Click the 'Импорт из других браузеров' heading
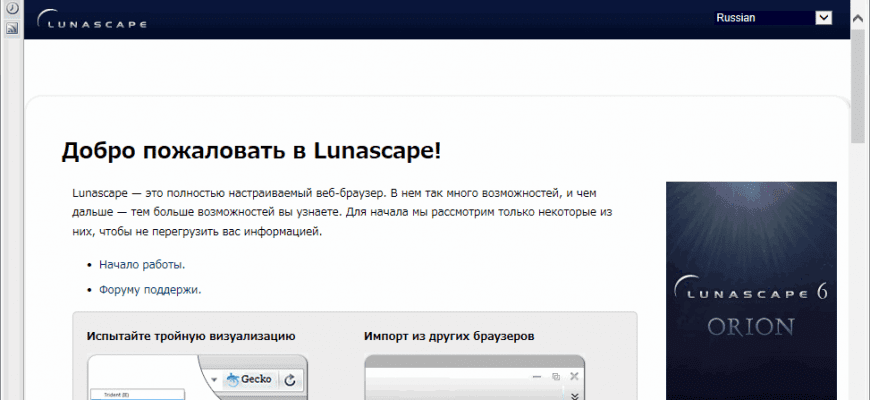870x400 pixels. tap(449, 336)
